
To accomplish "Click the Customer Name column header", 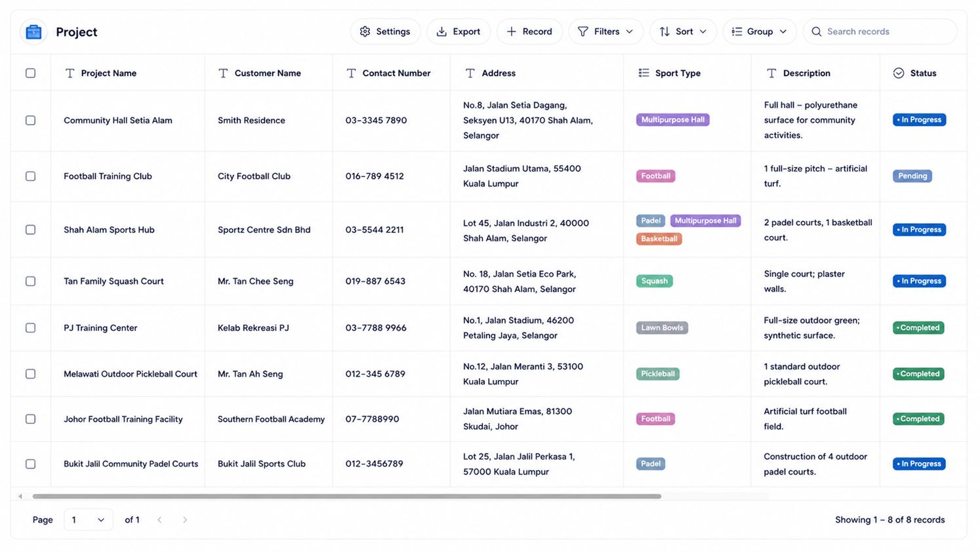I will pyautogui.click(x=268, y=73).
